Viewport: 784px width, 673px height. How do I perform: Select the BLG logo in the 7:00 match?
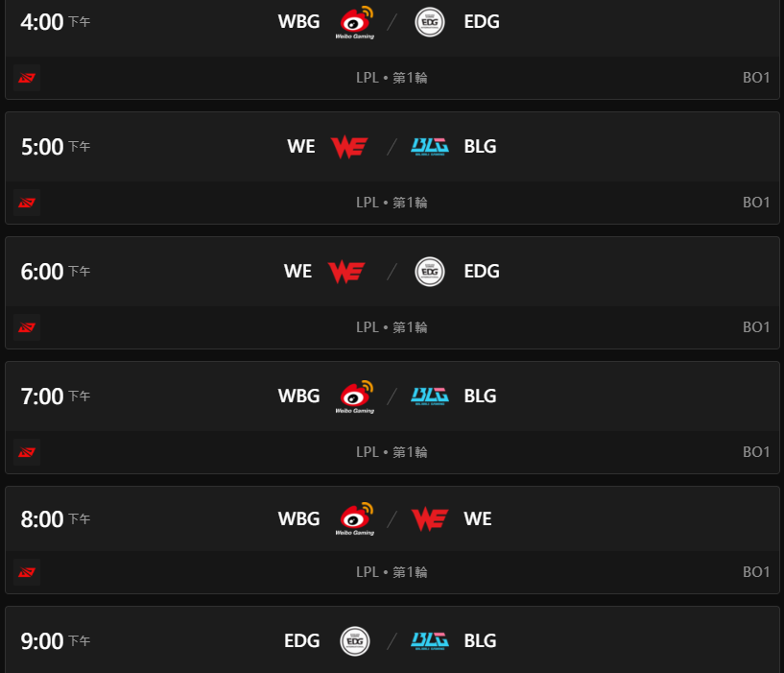[x=429, y=396]
